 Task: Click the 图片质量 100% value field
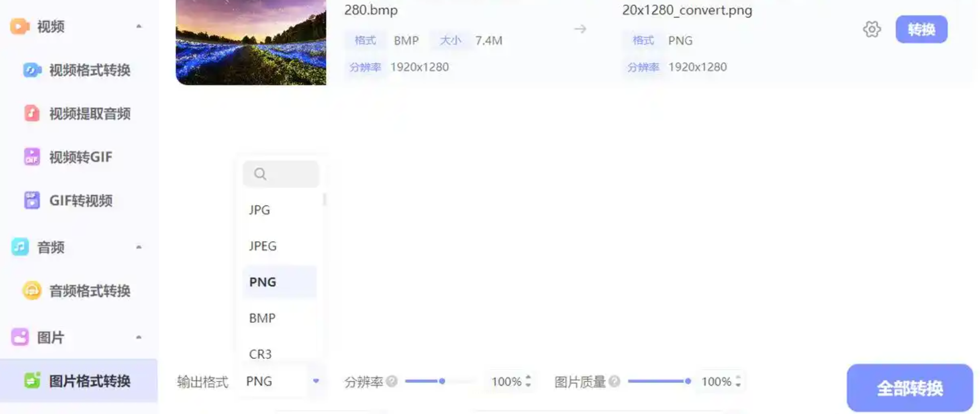(x=716, y=381)
